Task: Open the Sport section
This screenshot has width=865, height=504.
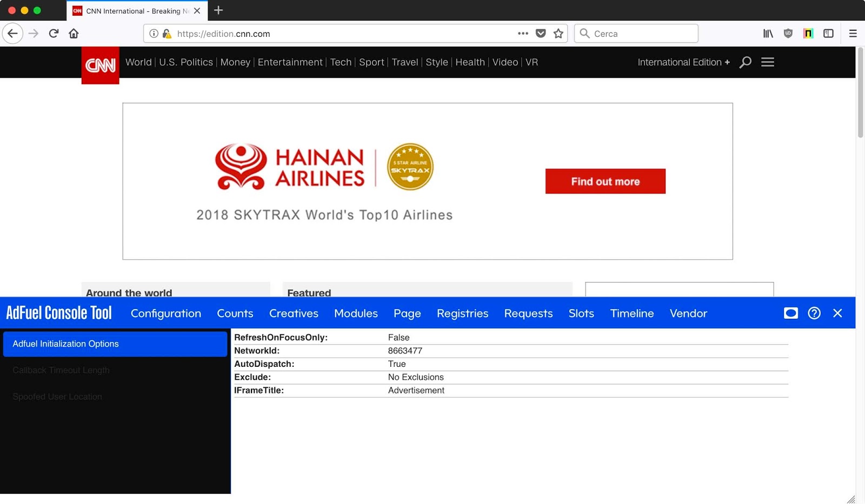Action: point(371,62)
